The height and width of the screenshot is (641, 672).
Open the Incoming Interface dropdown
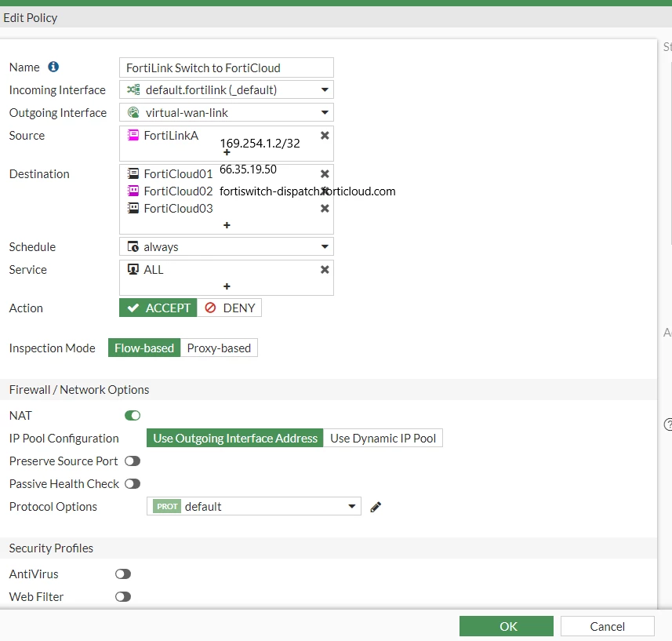227,90
